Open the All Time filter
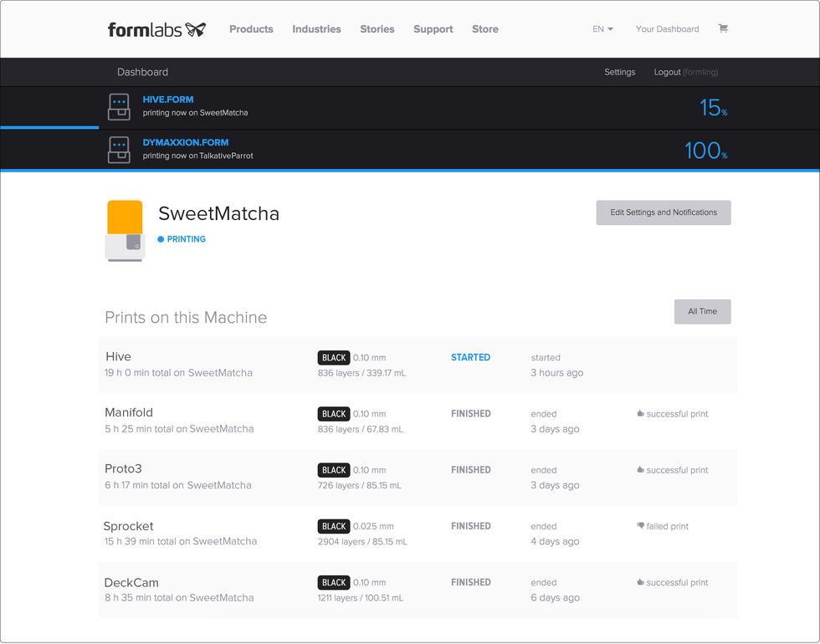820x644 pixels. point(702,311)
